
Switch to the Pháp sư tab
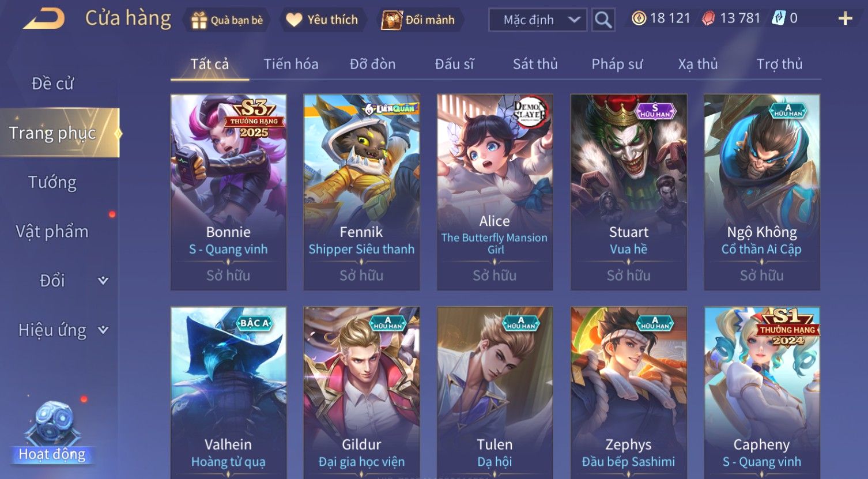(x=617, y=64)
